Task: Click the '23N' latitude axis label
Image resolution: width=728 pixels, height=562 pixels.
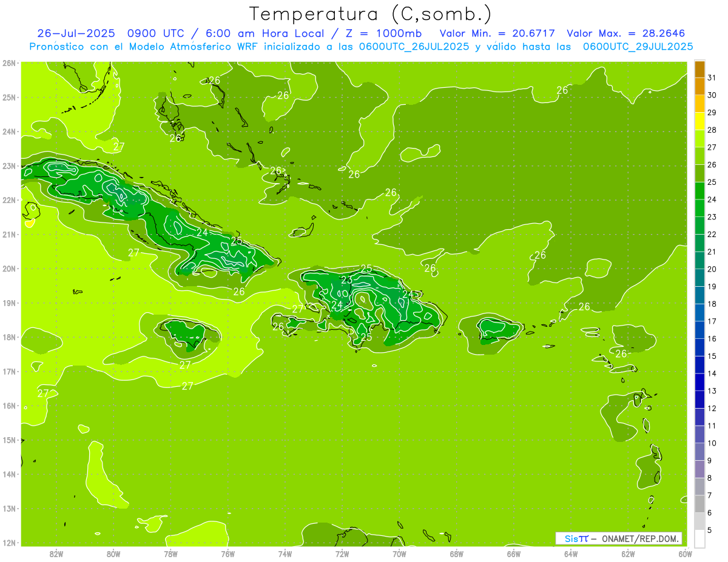Action: coord(9,166)
